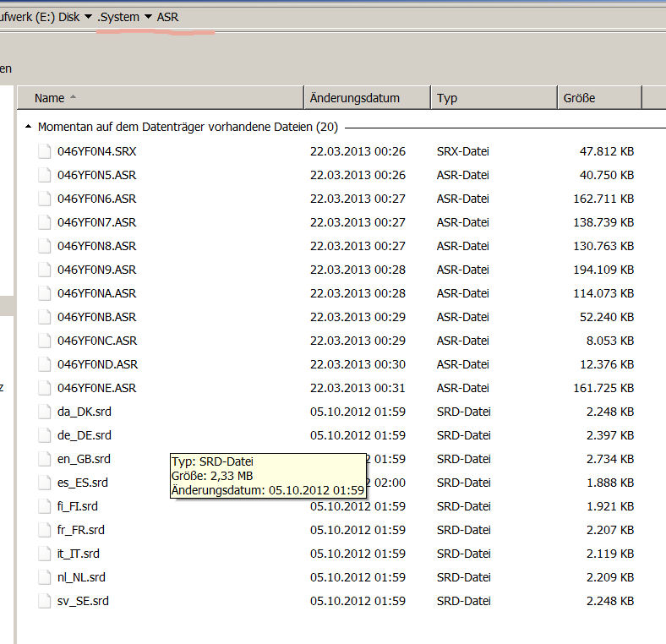Click the file icon of sv_SE.srd
Image resolution: width=666 pixels, height=644 pixels.
pyautogui.click(x=44, y=602)
